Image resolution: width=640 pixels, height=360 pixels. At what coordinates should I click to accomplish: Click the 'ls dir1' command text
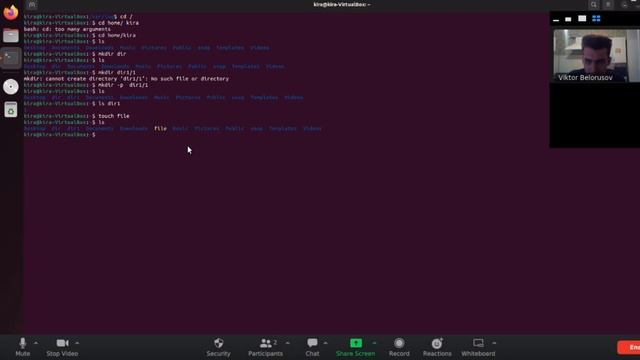(x=109, y=104)
